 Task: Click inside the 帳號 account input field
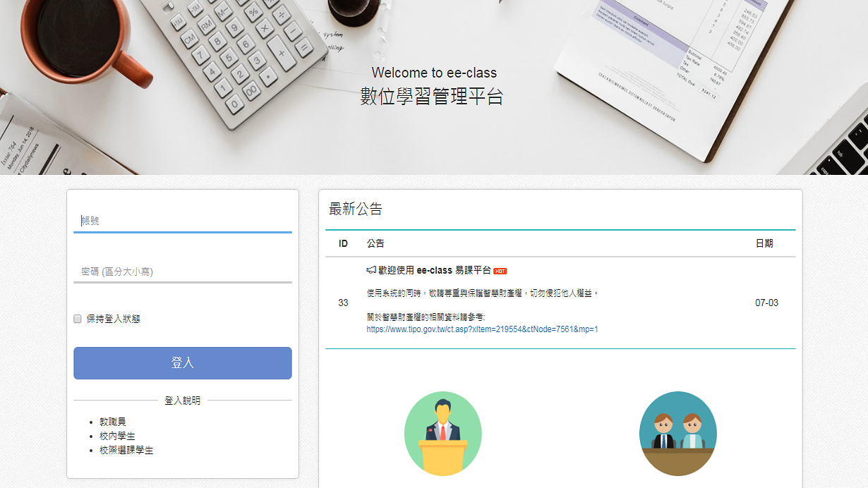pos(182,220)
